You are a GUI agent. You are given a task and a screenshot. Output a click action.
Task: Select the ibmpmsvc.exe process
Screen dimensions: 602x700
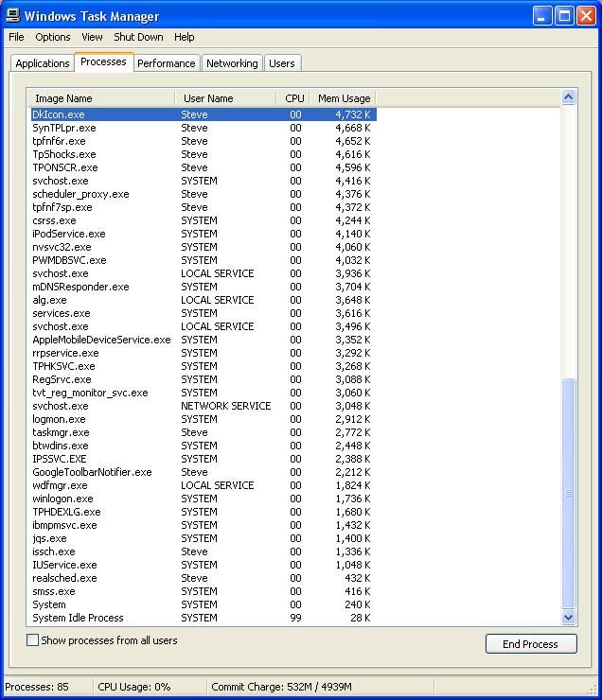pyautogui.click(x=204, y=525)
